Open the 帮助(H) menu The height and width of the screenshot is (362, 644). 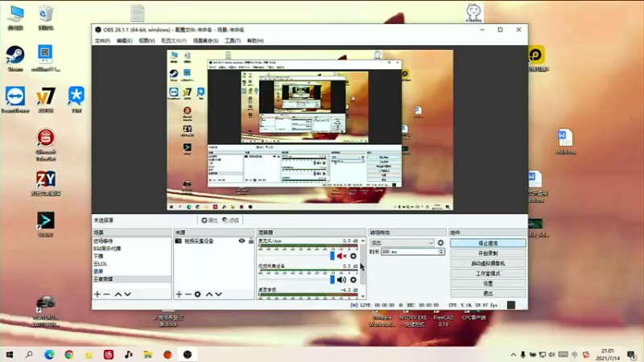pos(255,41)
